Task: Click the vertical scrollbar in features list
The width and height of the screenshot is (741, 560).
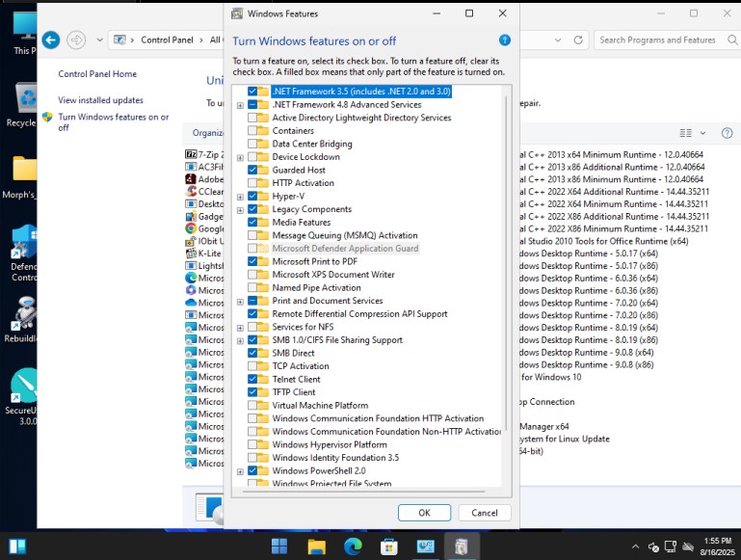Action: [506, 263]
